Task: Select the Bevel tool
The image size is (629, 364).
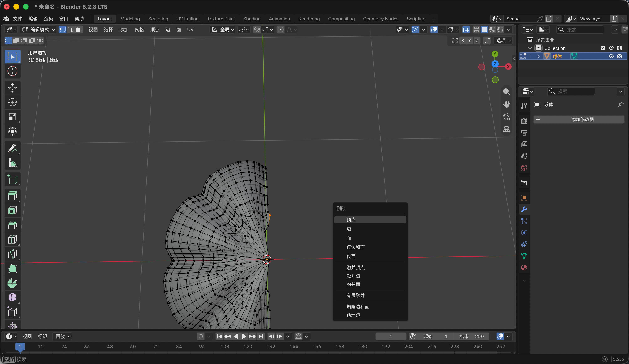Action: click(12, 225)
